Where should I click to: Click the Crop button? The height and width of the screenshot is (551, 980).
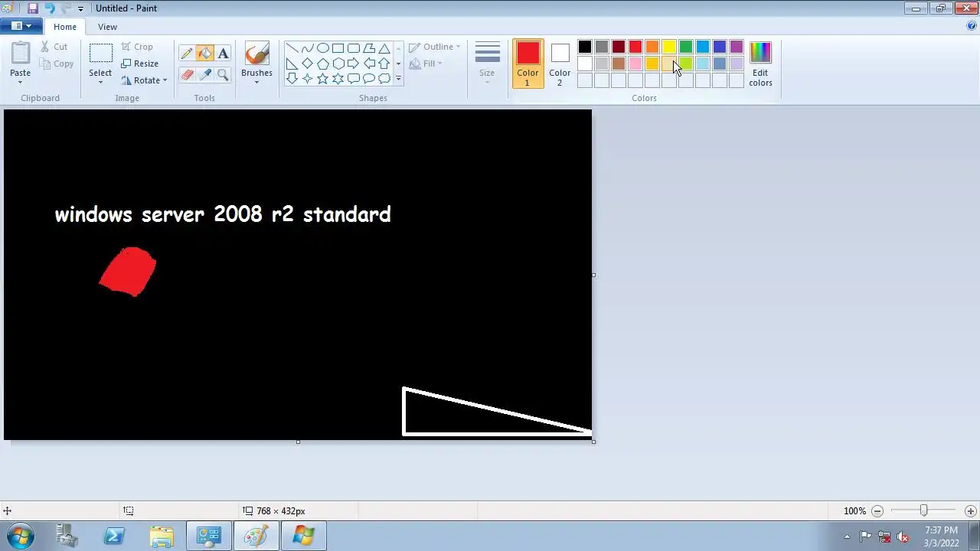coord(137,47)
